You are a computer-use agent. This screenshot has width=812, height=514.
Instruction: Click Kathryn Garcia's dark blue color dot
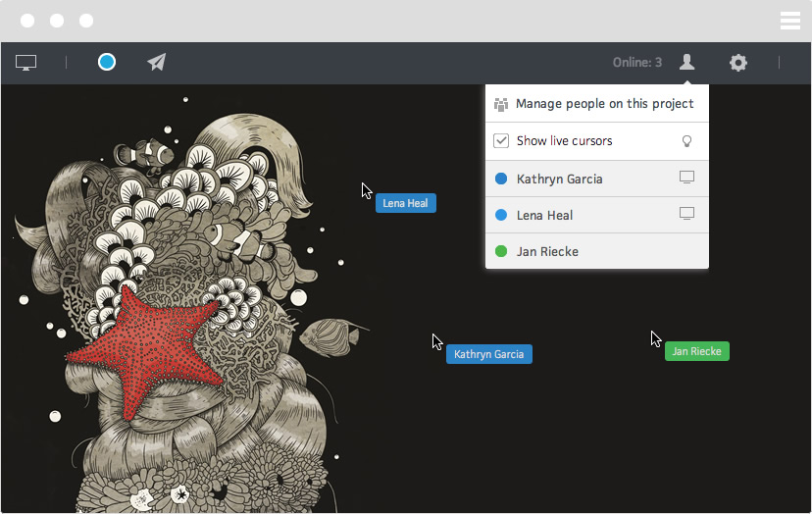pyautogui.click(x=501, y=179)
